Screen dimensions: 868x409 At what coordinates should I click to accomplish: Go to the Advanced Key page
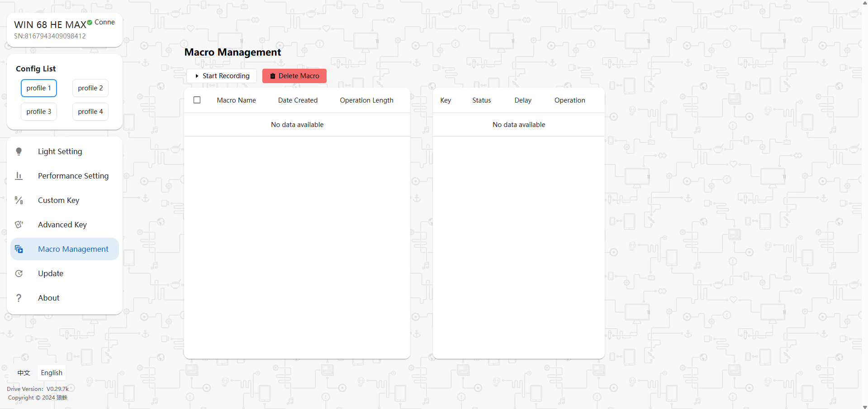pyautogui.click(x=62, y=225)
